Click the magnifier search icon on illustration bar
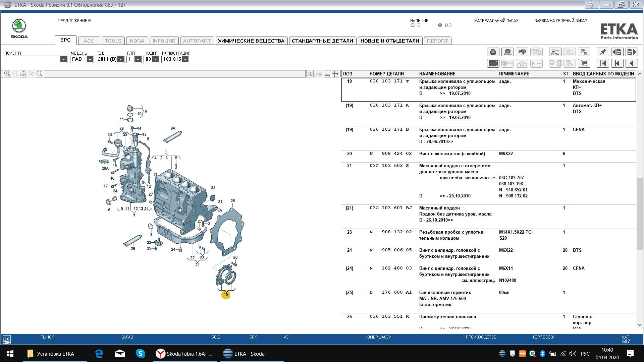644x362 pixels. 39,74
